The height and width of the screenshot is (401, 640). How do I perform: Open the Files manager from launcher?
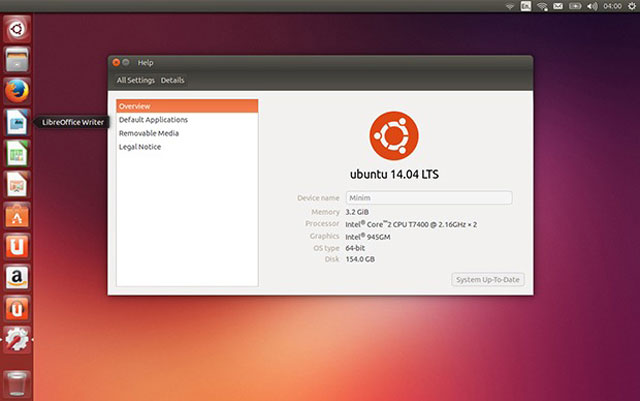[x=17, y=60]
